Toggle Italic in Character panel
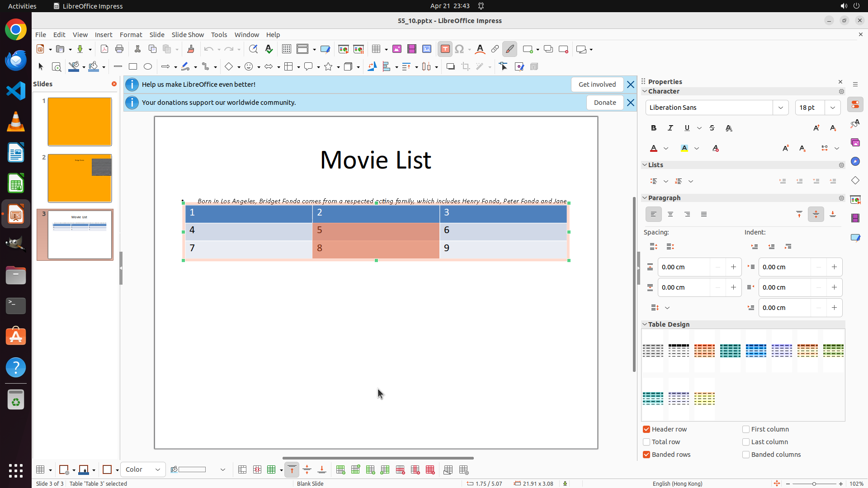The image size is (868, 488). click(670, 128)
